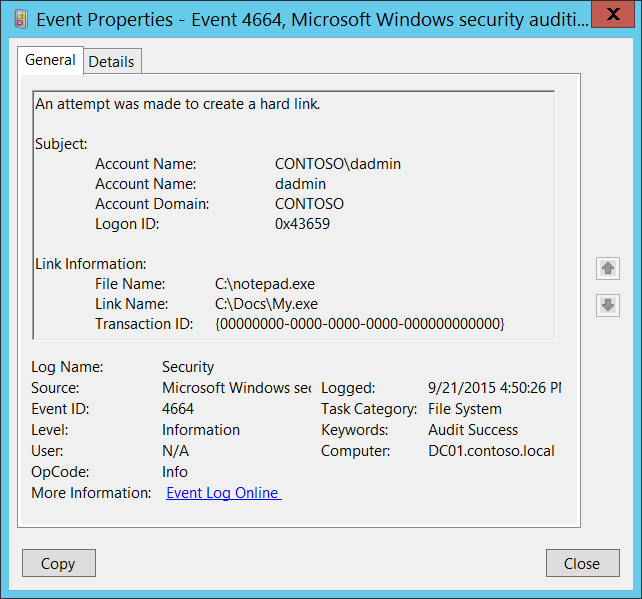Select the General tab
This screenshot has height=599, width=642.
(50, 60)
